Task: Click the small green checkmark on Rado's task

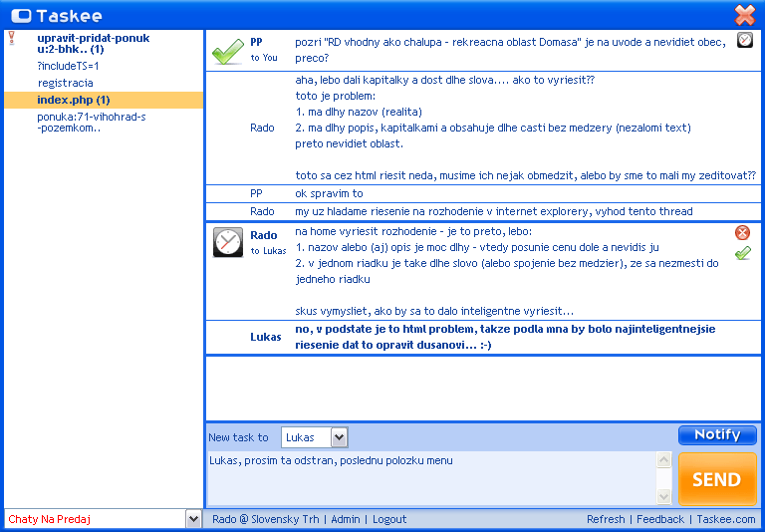Action: 743,253
